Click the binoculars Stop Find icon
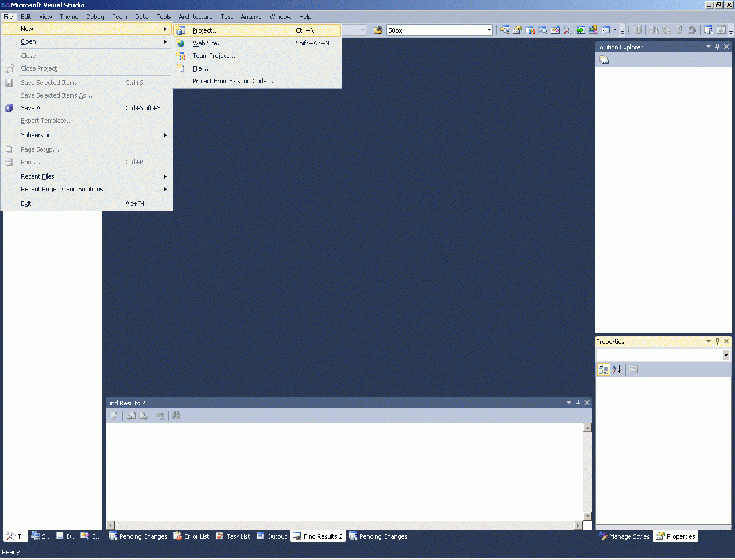 coord(177,416)
